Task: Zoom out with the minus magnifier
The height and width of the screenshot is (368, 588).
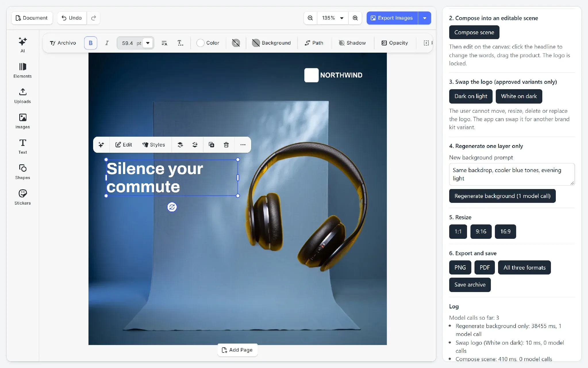Action: pyautogui.click(x=310, y=18)
